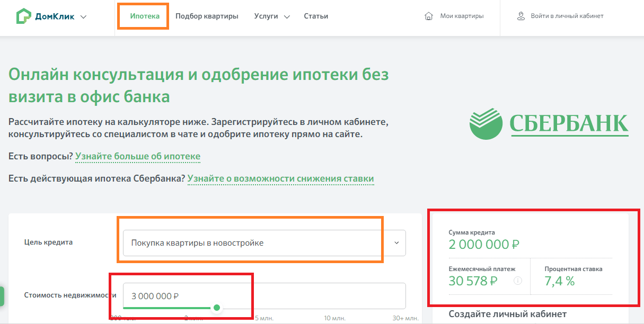Click the Сбербанк logo
This screenshot has height=324, width=644.
(549, 123)
